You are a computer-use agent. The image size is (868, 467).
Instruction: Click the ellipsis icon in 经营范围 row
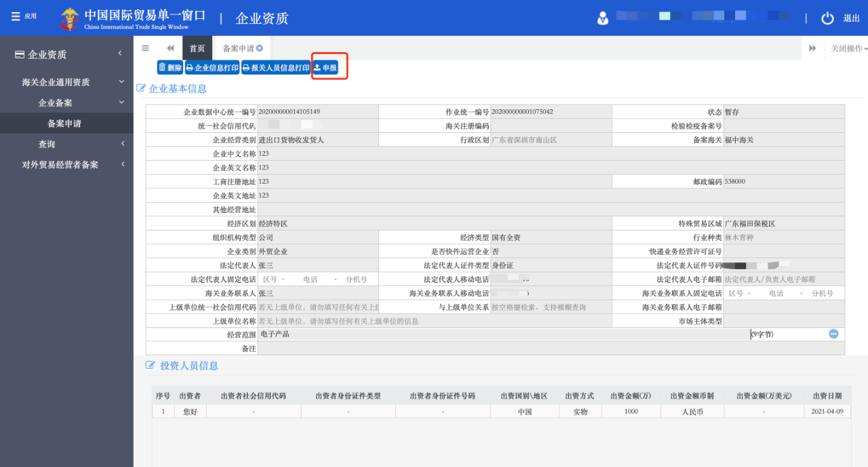click(x=833, y=334)
